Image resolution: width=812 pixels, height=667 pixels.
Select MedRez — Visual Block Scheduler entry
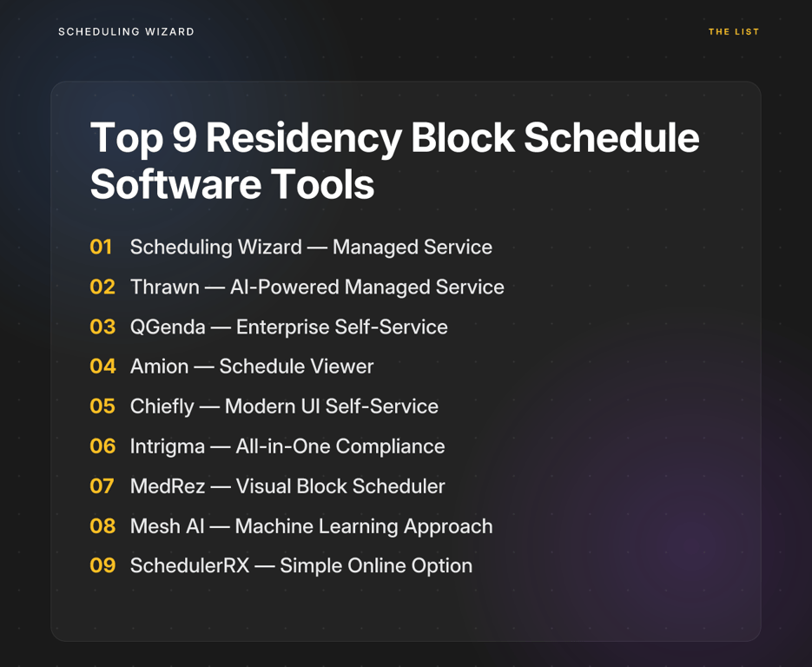[x=287, y=485]
